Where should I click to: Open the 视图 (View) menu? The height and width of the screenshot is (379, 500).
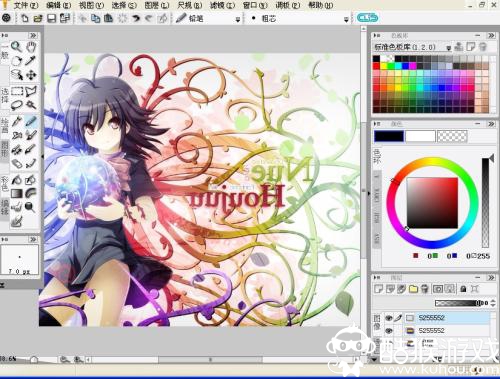click(x=91, y=5)
